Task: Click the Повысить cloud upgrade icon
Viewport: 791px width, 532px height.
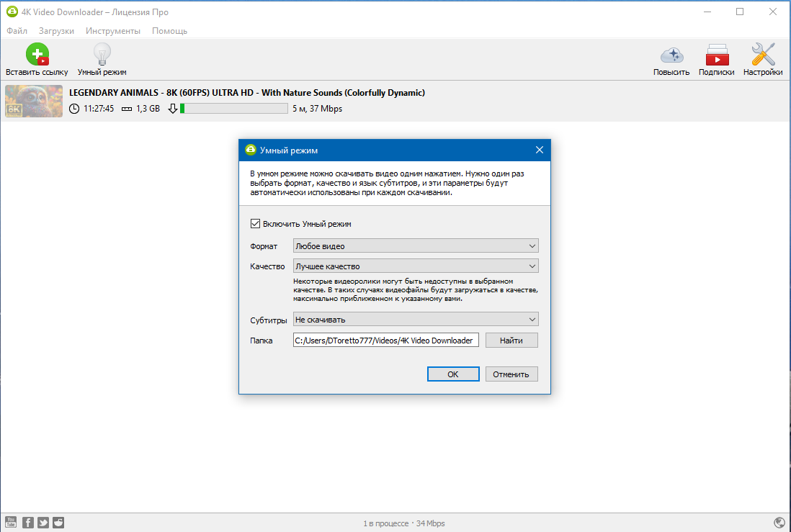Action: pyautogui.click(x=671, y=55)
